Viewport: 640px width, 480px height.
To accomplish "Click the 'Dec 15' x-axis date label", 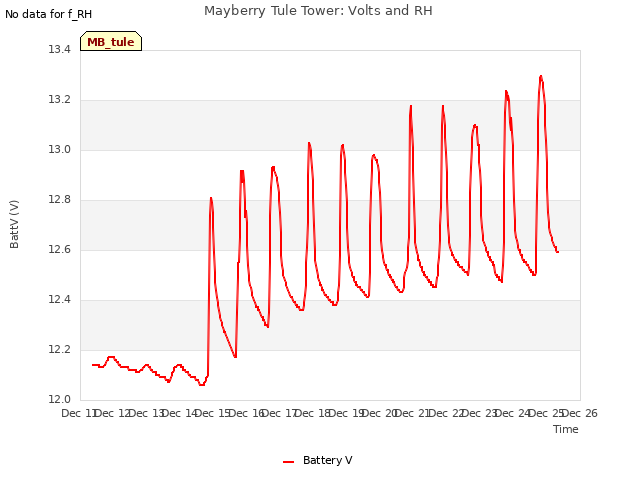I will click(x=212, y=413).
